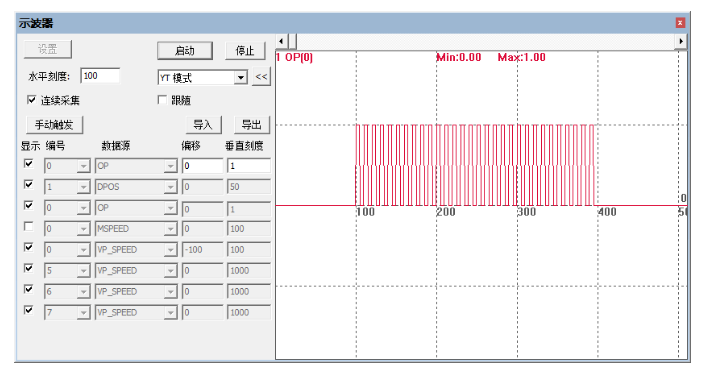Screen dimensions: 707x378
Task: Open the number dropdown showing 6
Action: pyautogui.click(x=83, y=292)
